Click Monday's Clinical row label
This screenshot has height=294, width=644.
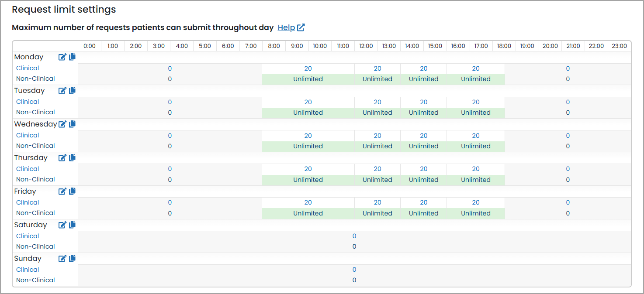(28, 68)
